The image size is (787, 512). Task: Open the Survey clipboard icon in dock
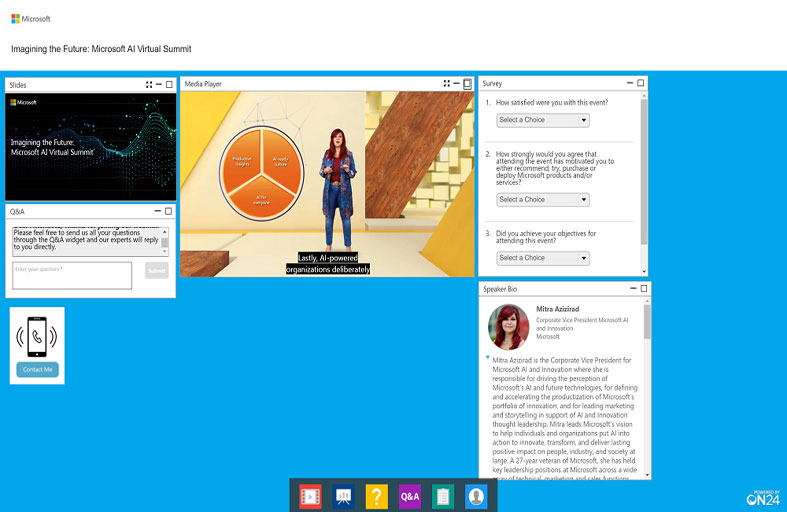tap(443, 495)
